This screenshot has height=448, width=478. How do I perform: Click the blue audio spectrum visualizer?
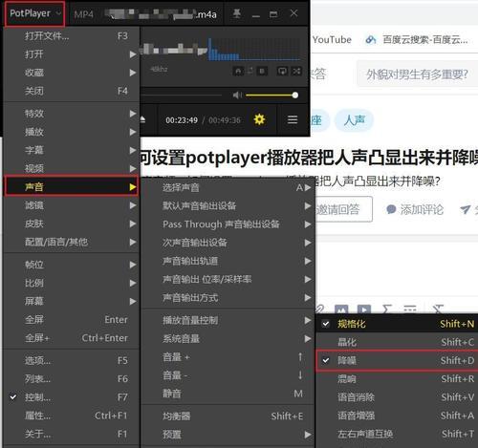point(254,50)
